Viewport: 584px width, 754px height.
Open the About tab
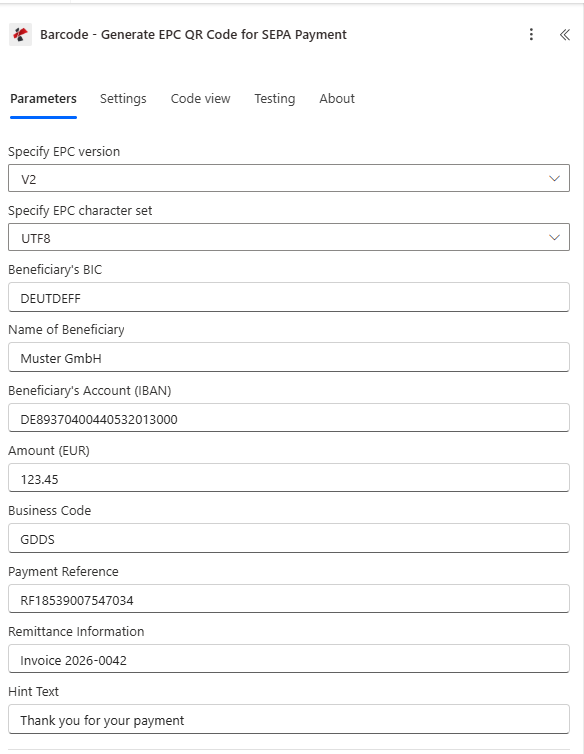[x=337, y=99]
